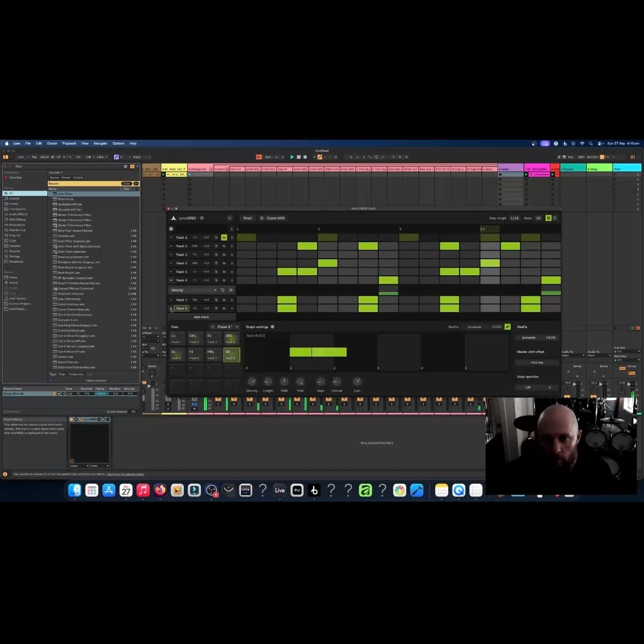Open the Live app icon in the dock
This screenshot has width=644, height=644.
(x=280, y=490)
